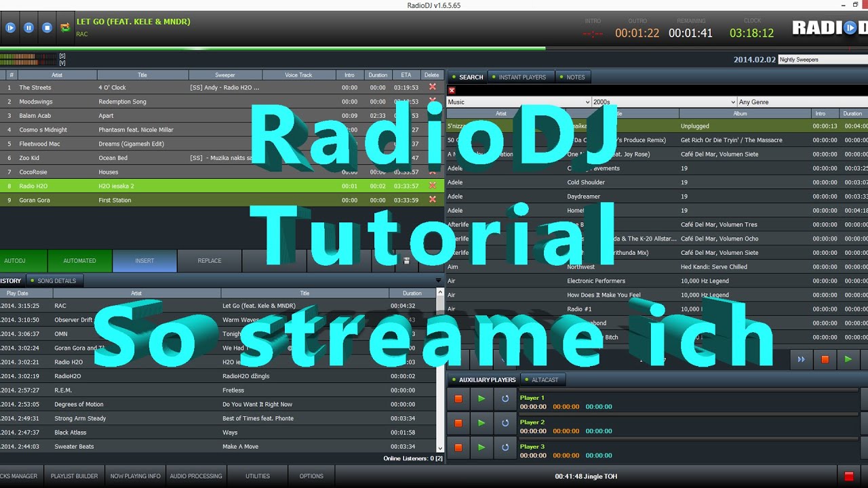The width and height of the screenshot is (868, 488).
Task: Select Balam Acab Apart playlist row
Action: coord(222,115)
